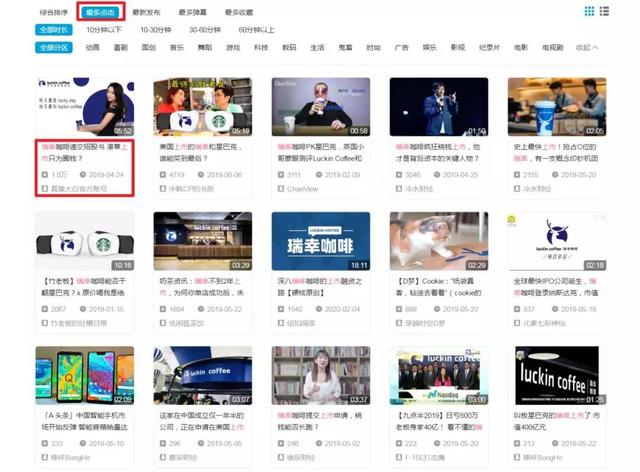Sort results by 综合排序
640x472 pixels.
point(54,12)
